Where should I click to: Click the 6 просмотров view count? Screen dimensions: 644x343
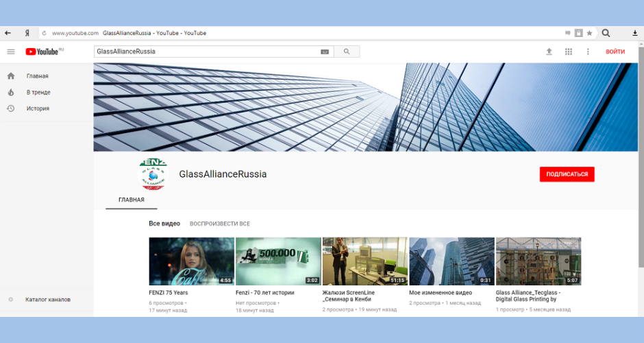166,303
